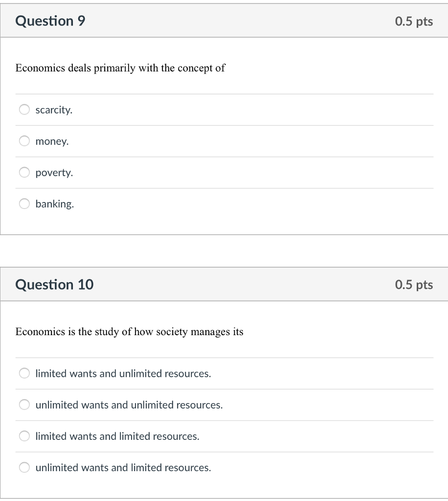The image size is (448, 501).
Task: Click the 0.5 pts label for Question 9
Action: click(413, 21)
